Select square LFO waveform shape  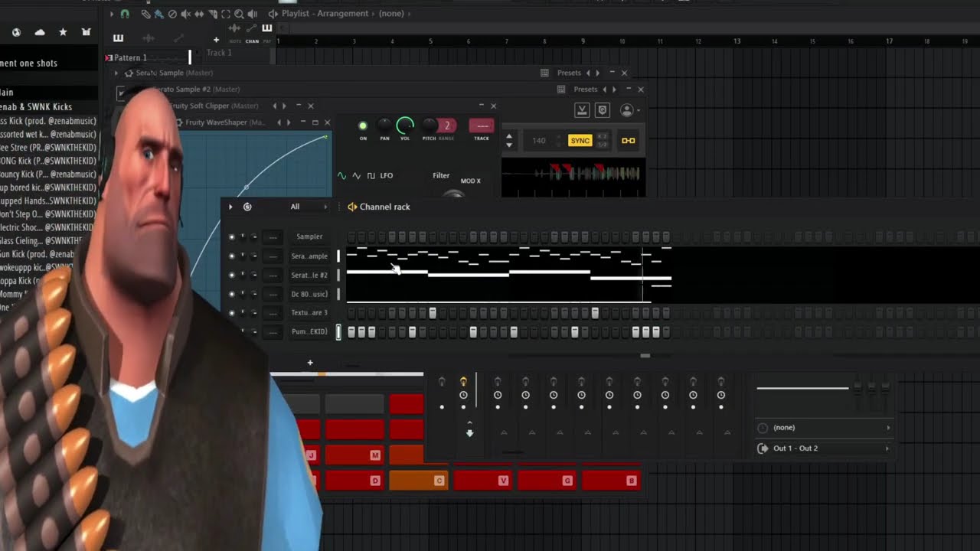tap(371, 176)
